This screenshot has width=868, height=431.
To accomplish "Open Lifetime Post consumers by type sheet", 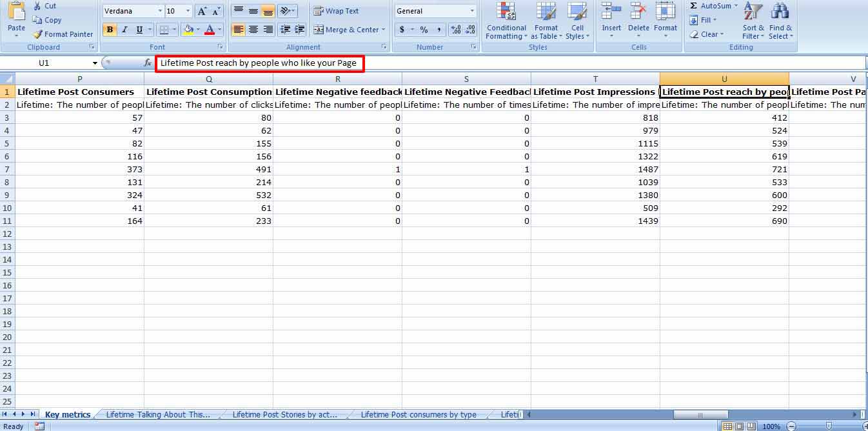I will [419, 414].
